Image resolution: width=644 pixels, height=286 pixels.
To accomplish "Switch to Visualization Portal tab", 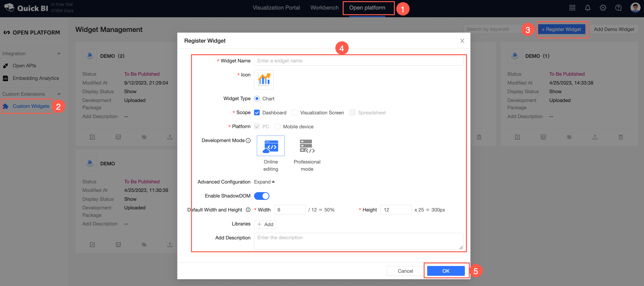I will (276, 8).
